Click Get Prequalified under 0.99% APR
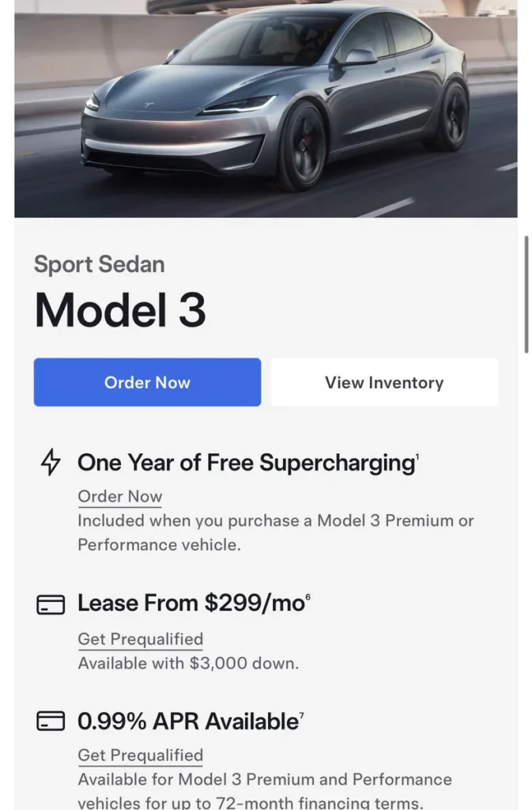The image size is (532, 810). pyautogui.click(x=140, y=755)
